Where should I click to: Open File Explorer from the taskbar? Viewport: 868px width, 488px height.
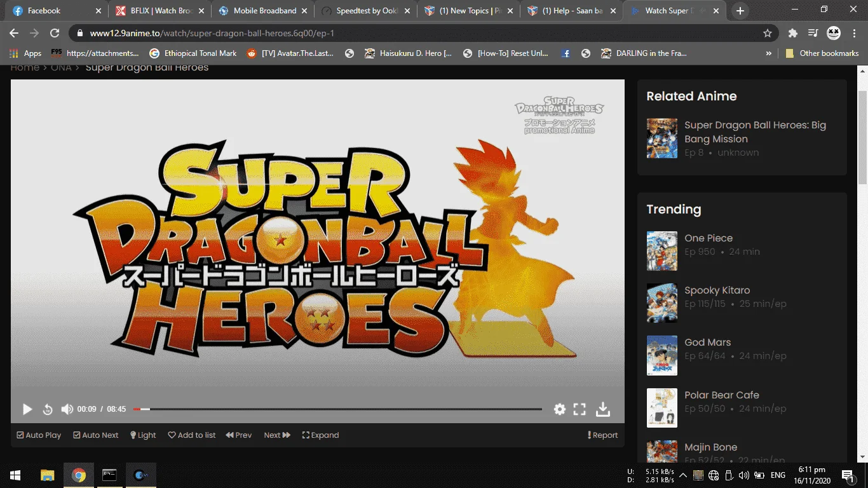click(x=48, y=475)
